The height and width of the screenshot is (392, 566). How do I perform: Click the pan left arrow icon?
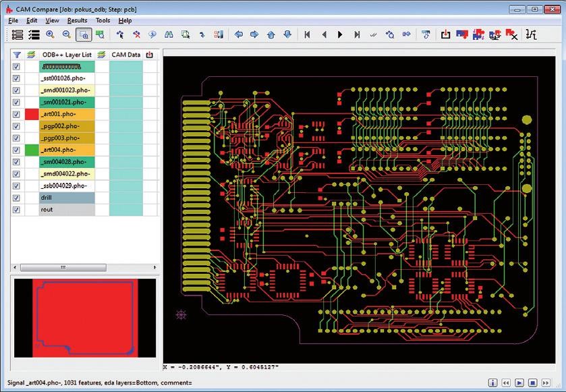[239, 34]
